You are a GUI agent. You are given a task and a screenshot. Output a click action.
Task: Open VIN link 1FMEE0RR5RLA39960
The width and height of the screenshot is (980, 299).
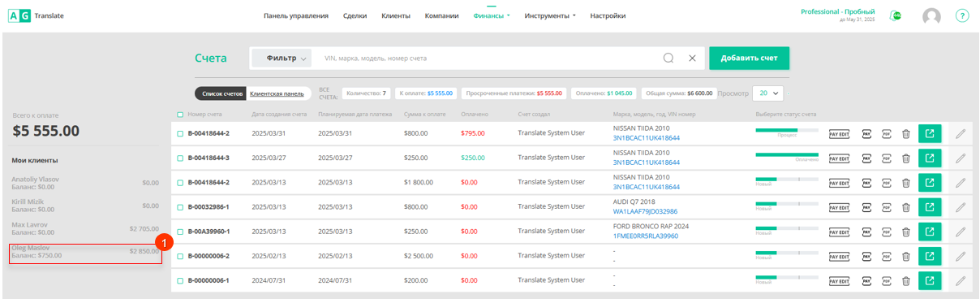pos(646,236)
